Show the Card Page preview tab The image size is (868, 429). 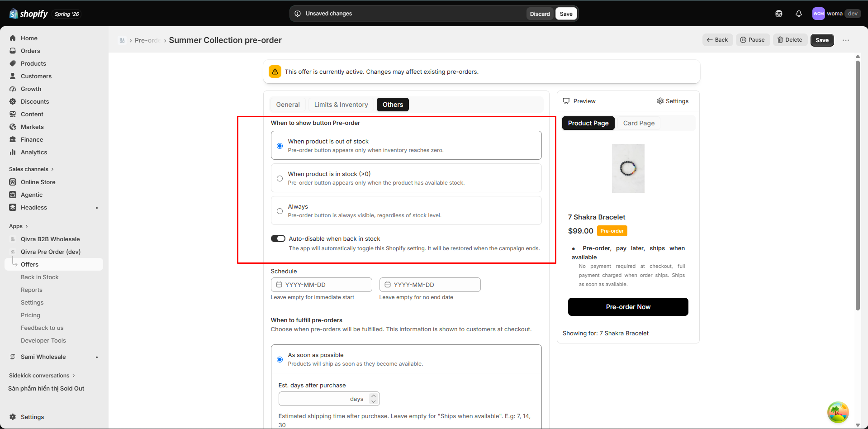(x=639, y=123)
